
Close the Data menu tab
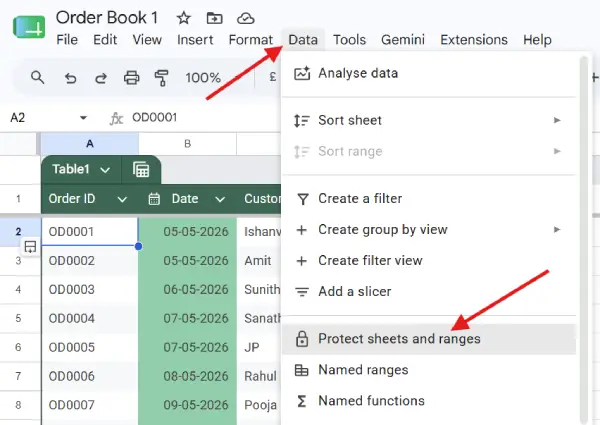(303, 40)
